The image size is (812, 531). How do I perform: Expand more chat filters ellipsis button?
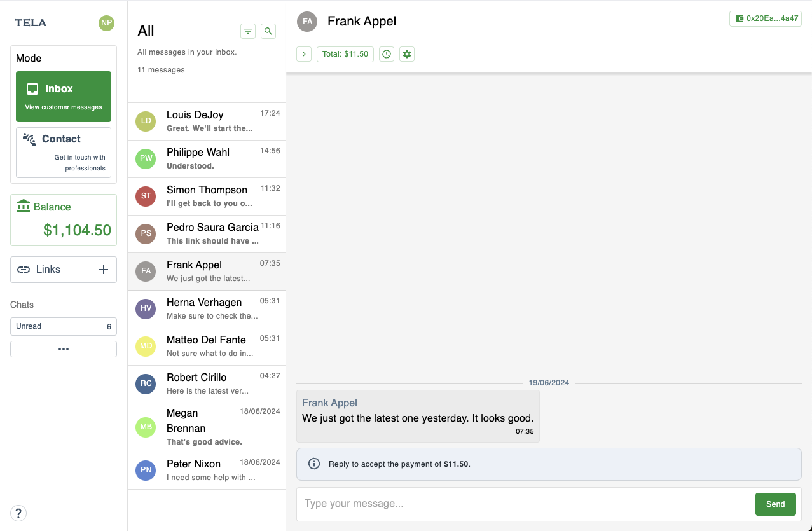(64, 349)
